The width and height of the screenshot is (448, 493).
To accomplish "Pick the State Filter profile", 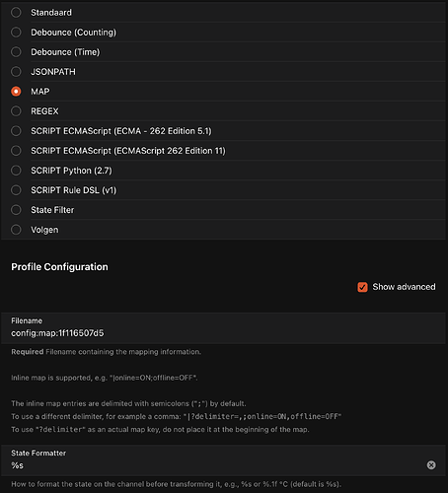I will click(x=16, y=210).
